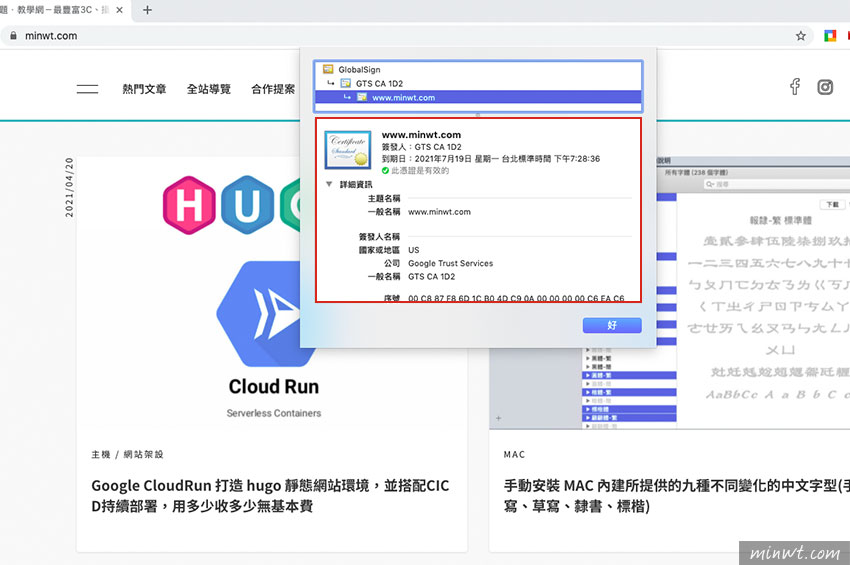Click the minwt.com address bar
The width and height of the screenshot is (850, 565).
407,36
